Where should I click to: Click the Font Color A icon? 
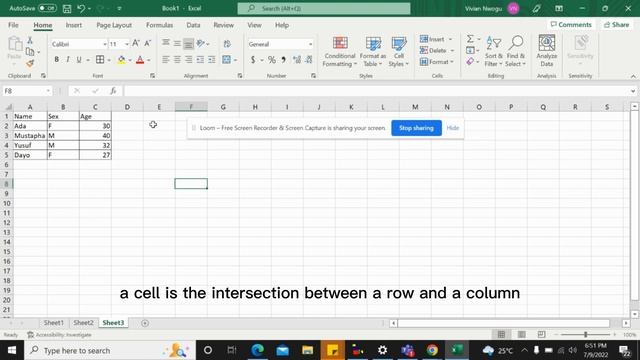140,60
